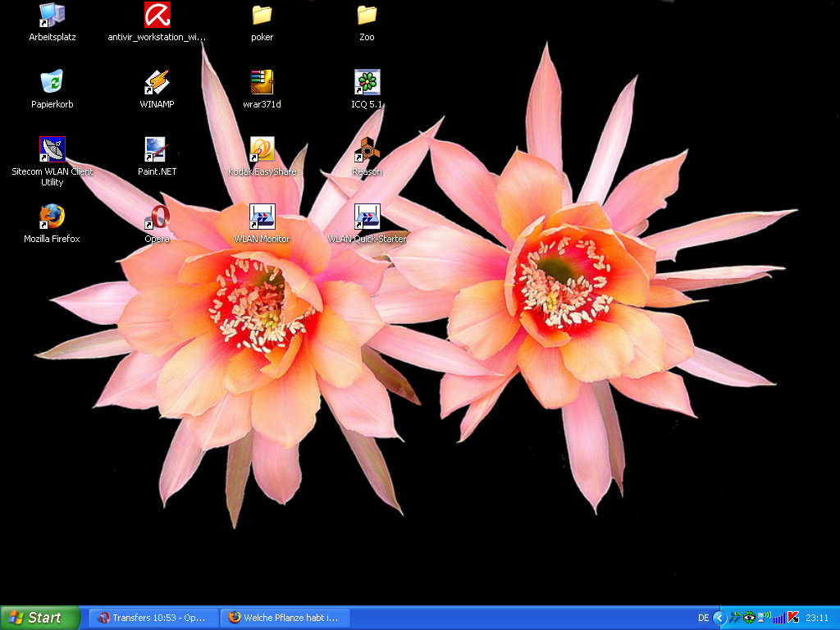The image size is (840, 630).
Task: Click the Opera browser desktop icon
Action: 157,217
